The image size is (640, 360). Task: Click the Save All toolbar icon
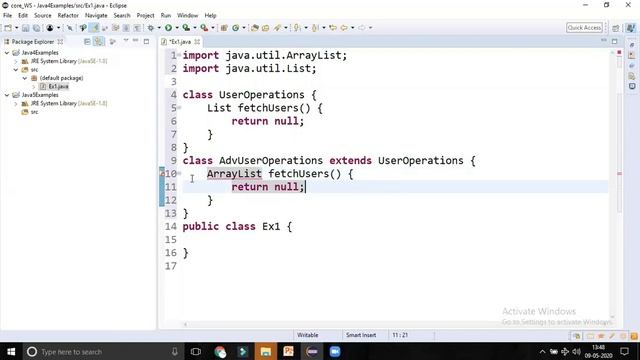point(36,28)
